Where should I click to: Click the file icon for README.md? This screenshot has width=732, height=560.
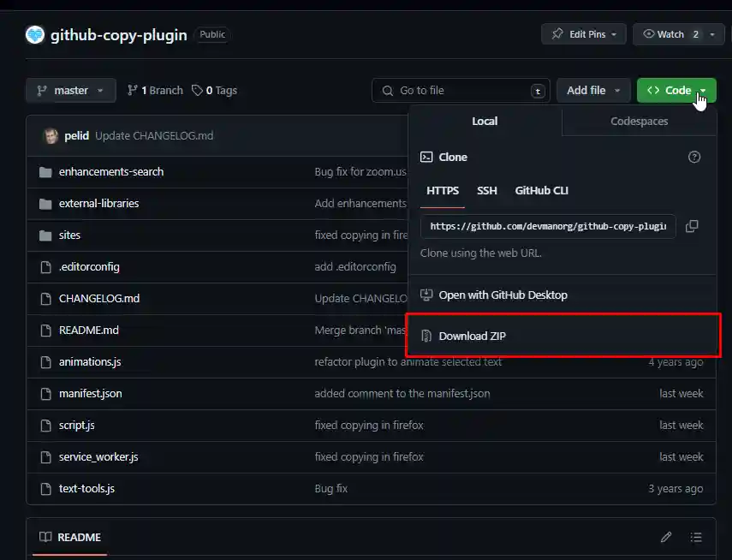pos(45,331)
